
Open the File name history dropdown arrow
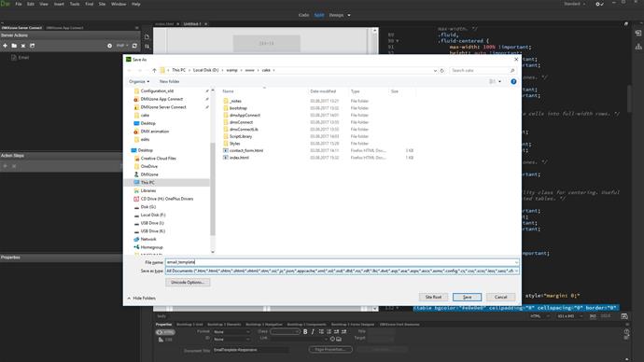click(x=516, y=262)
